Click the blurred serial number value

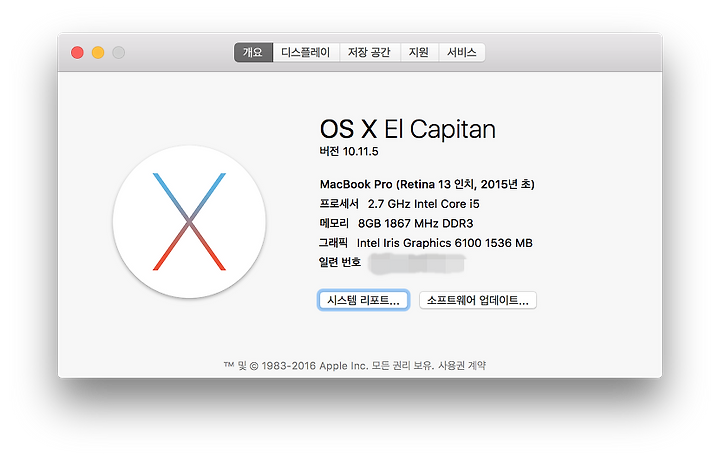pos(417,264)
